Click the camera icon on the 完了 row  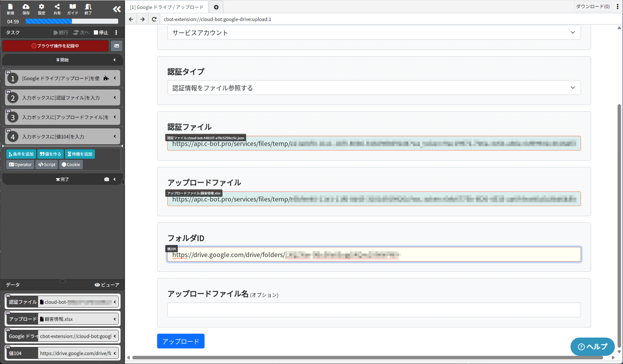(107, 179)
